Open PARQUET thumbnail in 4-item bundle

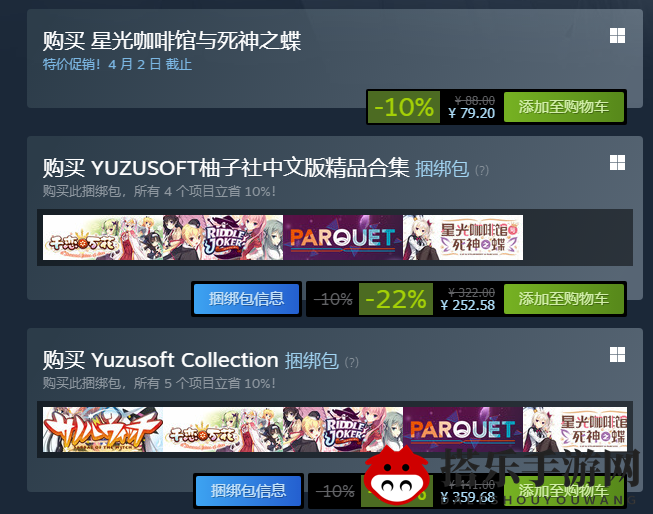[343, 237]
